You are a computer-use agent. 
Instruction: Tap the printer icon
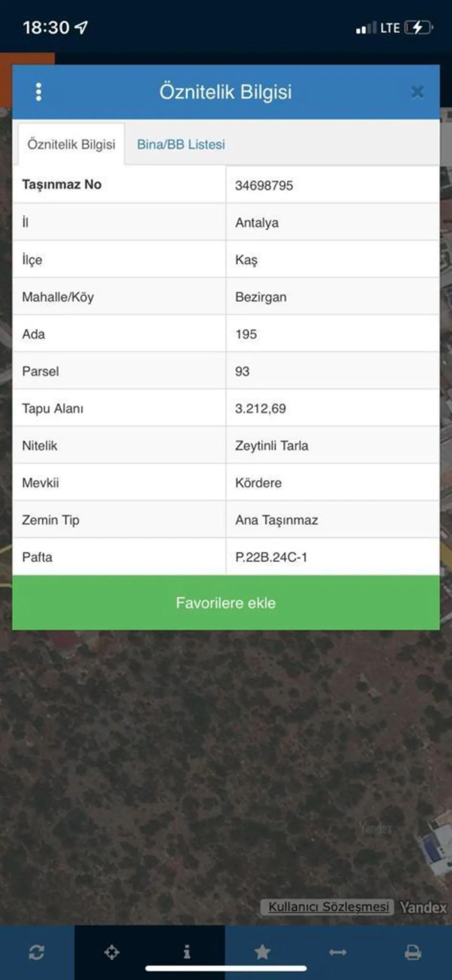[413, 952]
